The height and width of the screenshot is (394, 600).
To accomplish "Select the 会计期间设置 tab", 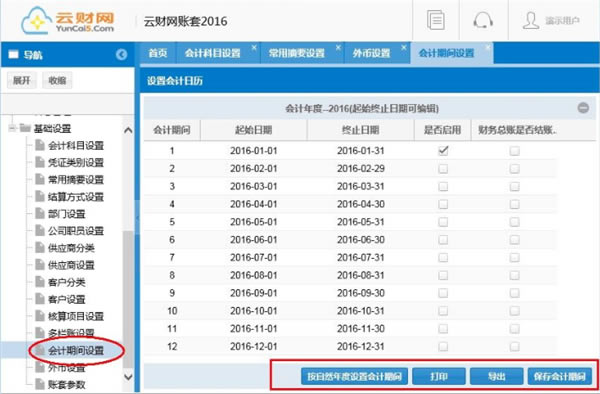I will pos(446,53).
